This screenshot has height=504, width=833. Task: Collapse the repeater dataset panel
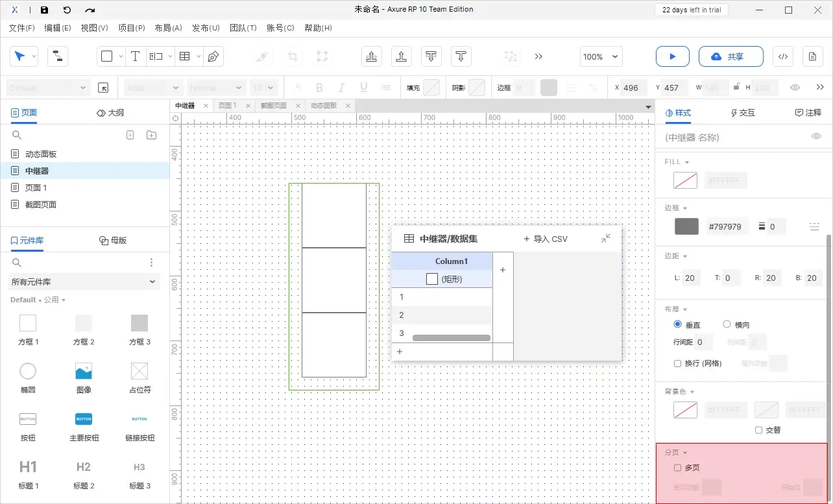point(605,238)
